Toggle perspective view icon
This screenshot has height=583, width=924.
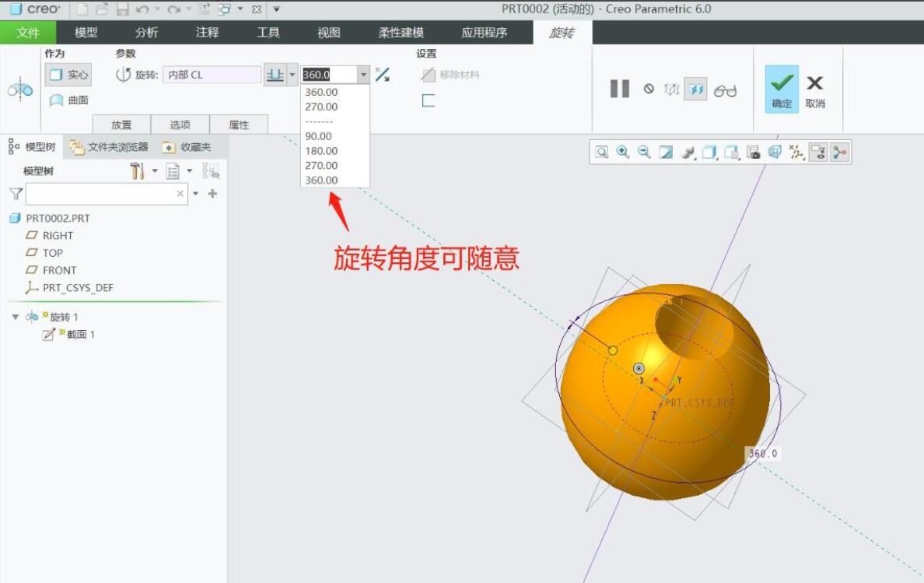pyautogui.click(x=775, y=152)
